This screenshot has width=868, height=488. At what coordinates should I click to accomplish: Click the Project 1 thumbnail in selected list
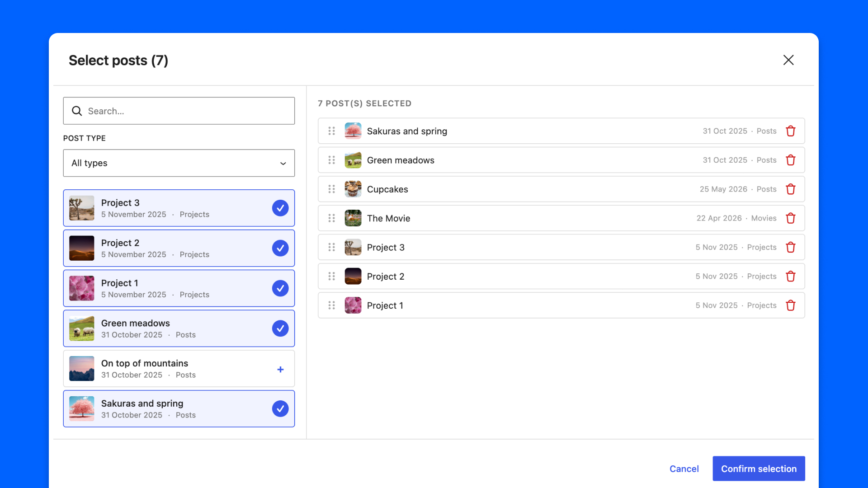(x=353, y=305)
